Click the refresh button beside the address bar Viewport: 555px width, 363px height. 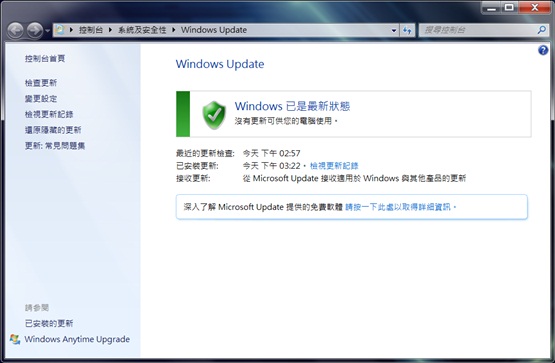tap(407, 30)
